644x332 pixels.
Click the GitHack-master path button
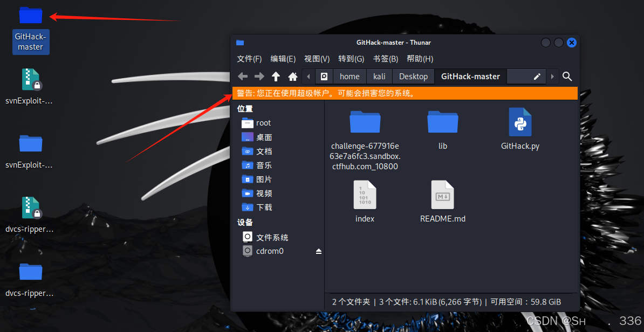[x=470, y=77]
